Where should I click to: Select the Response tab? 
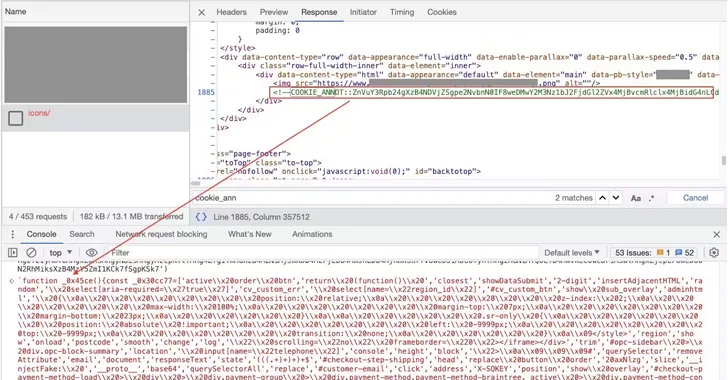(319, 12)
